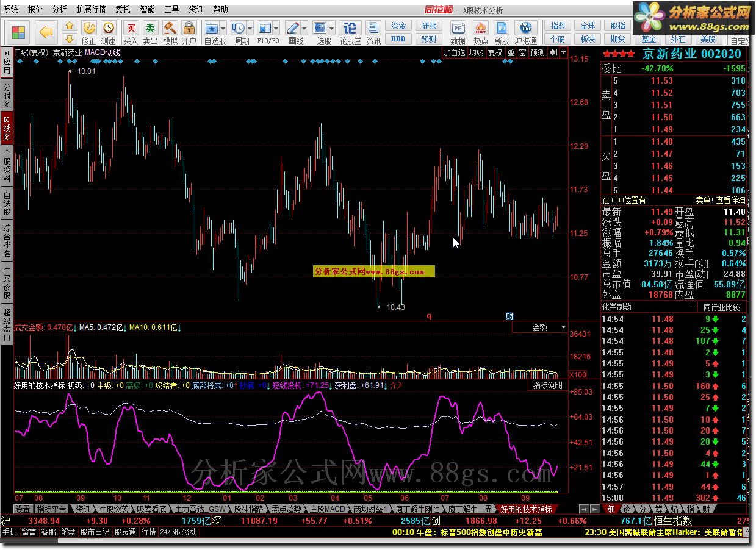Open the 智能 menu
The height and width of the screenshot is (550, 756).
[147, 9]
